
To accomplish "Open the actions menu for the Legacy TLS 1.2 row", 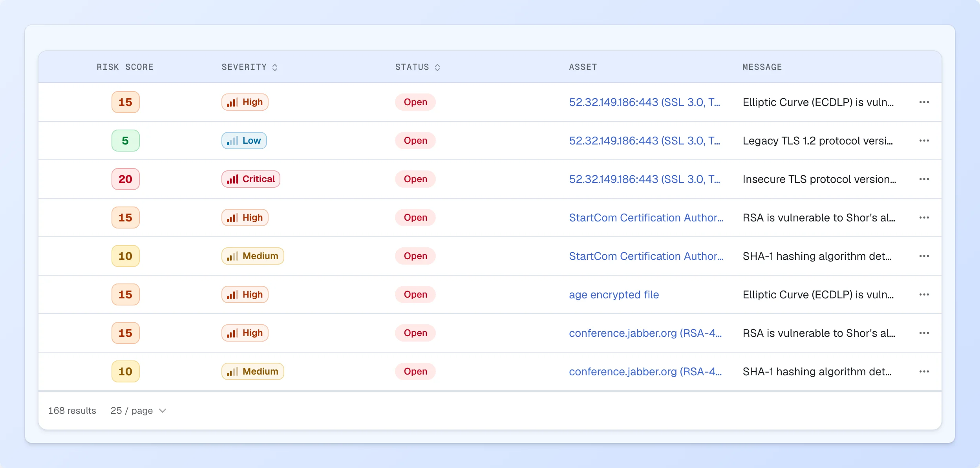I will click(x=924, y=141).
